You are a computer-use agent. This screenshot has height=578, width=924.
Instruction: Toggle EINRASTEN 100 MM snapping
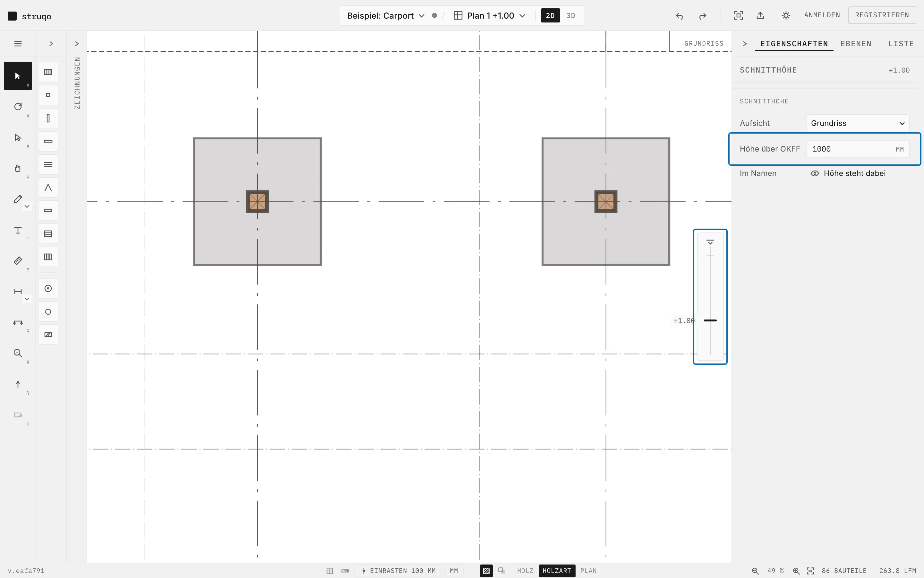(x=398, y=571)
